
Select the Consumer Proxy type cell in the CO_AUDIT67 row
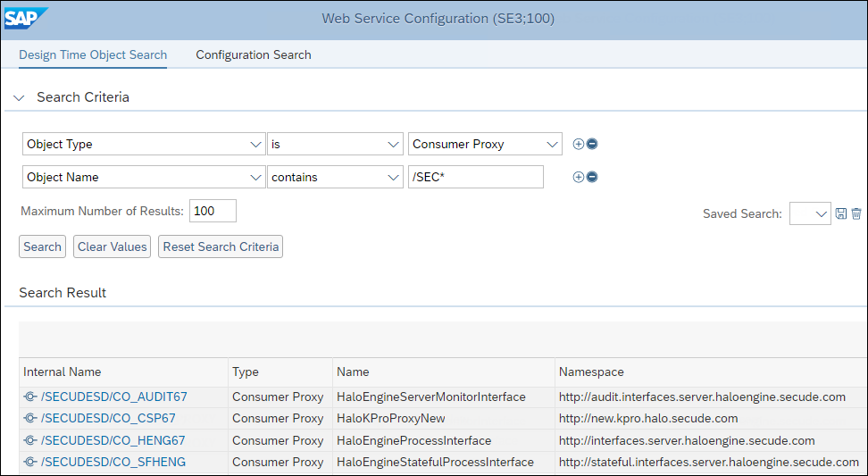[x=280, y=397]
